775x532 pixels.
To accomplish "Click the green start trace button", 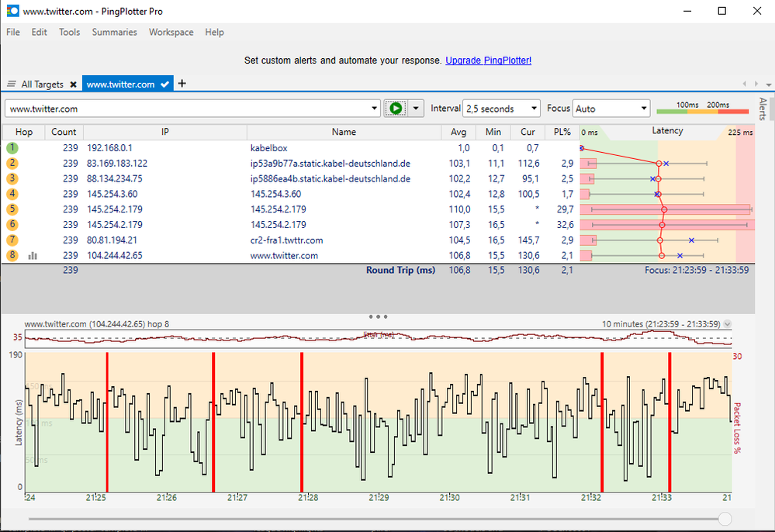I will [x=396, y=109].
